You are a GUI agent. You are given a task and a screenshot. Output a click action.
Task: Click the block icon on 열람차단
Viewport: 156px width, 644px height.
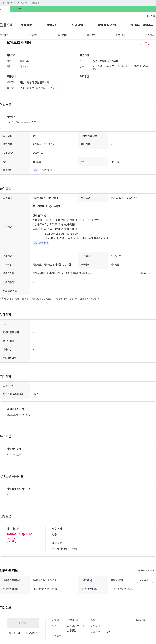tap(27, 633)
